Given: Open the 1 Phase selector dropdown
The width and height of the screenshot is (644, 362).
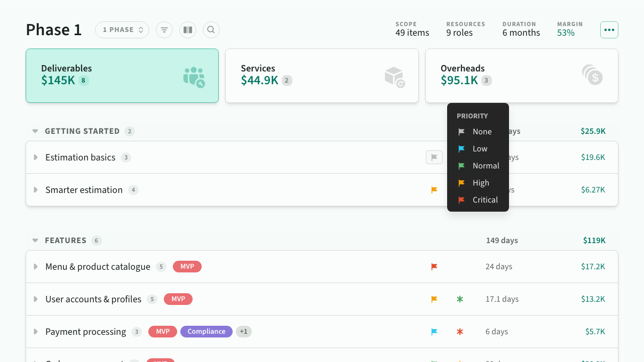Looking at the screenshot, I should pyautogui.click(x=123, y=30).
